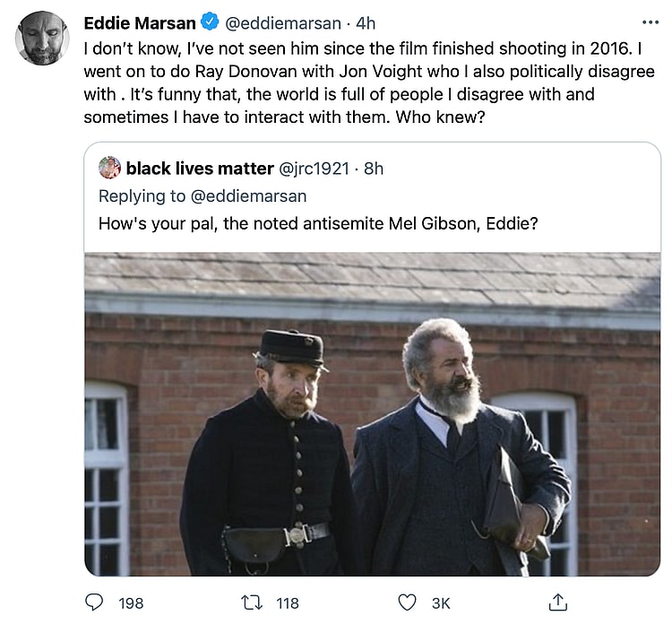Click the 4h timestamp on the tweet

coord(365,22)
